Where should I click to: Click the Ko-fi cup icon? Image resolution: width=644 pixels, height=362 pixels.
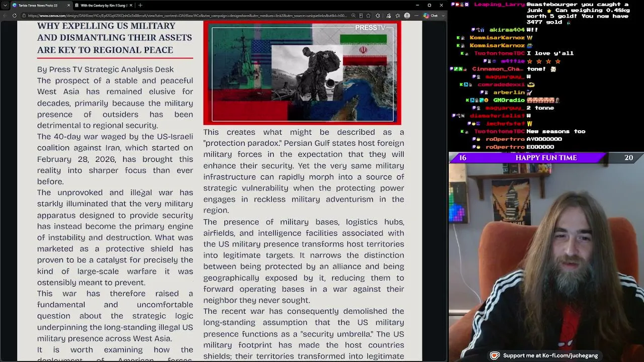point(495,355)
